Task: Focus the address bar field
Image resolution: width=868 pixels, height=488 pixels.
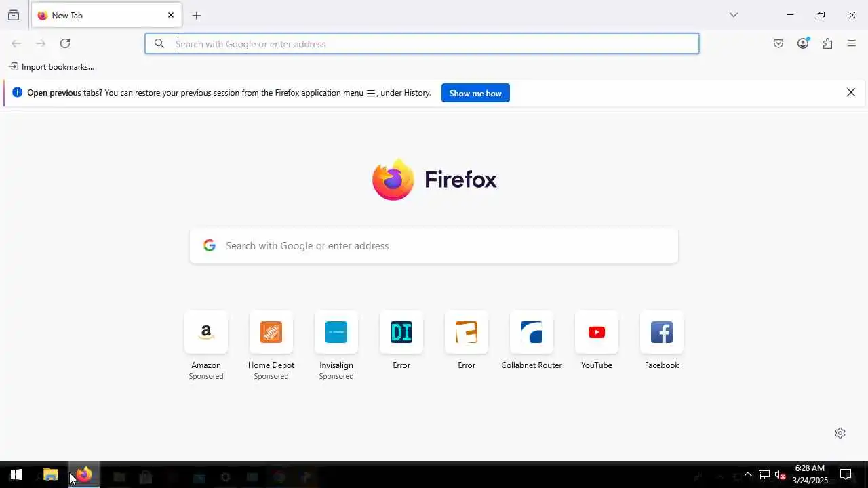Action: pos(422,43)
